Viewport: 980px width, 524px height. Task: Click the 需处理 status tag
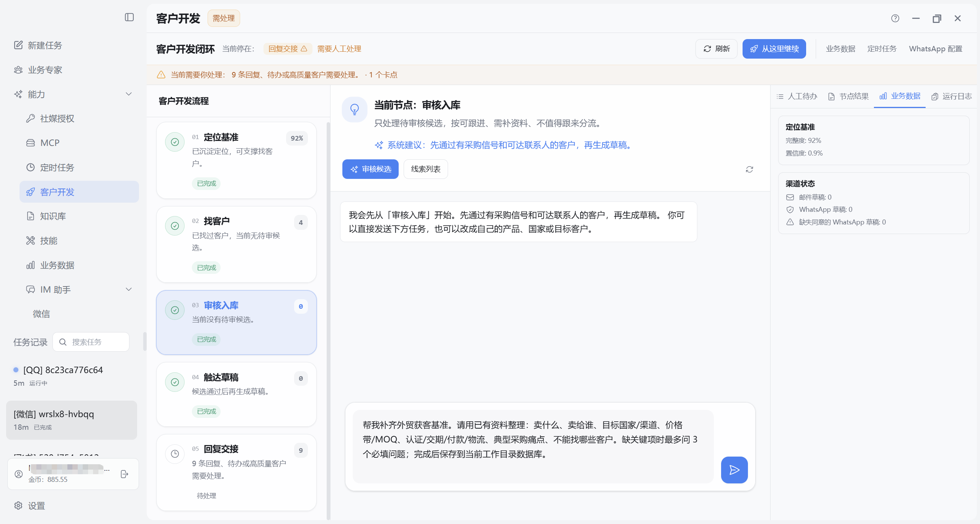224,18
